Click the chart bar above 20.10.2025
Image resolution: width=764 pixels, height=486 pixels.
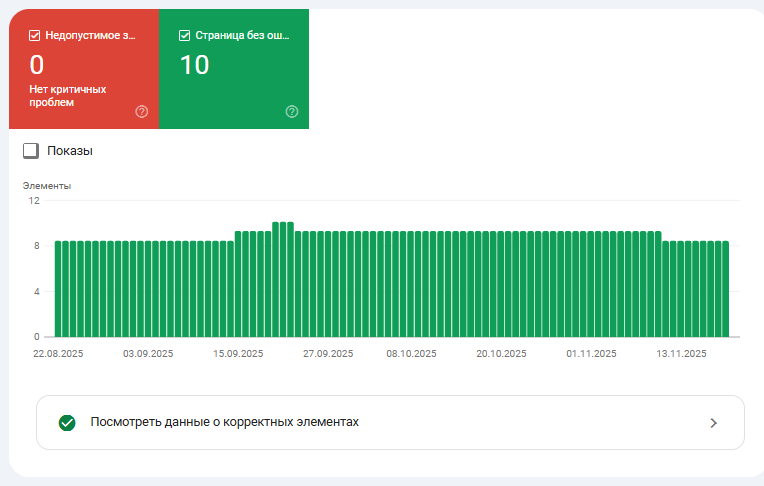tap(500, 284)
